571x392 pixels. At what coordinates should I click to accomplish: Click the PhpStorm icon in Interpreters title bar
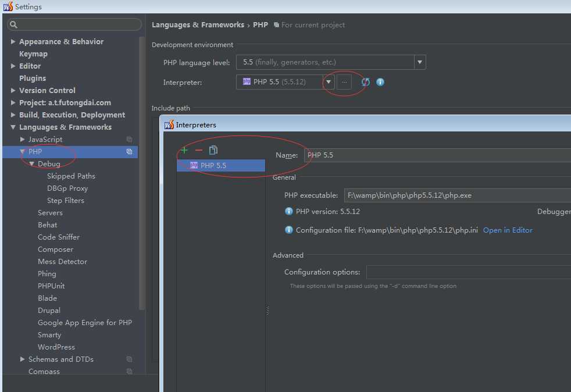tap(169, 124)
